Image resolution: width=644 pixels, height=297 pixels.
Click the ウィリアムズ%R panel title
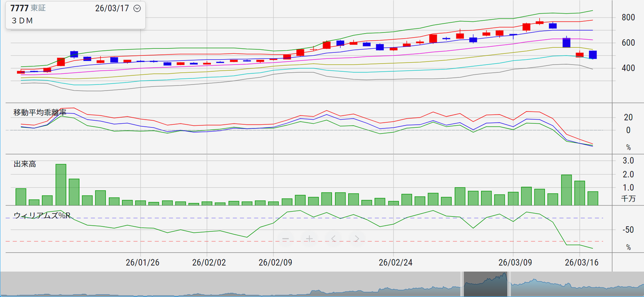click(42, 215)
